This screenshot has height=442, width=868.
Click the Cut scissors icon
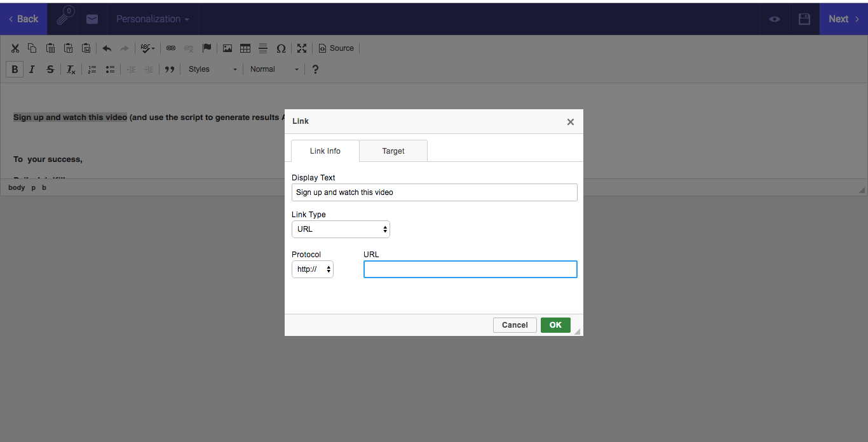tap(15, 48)
